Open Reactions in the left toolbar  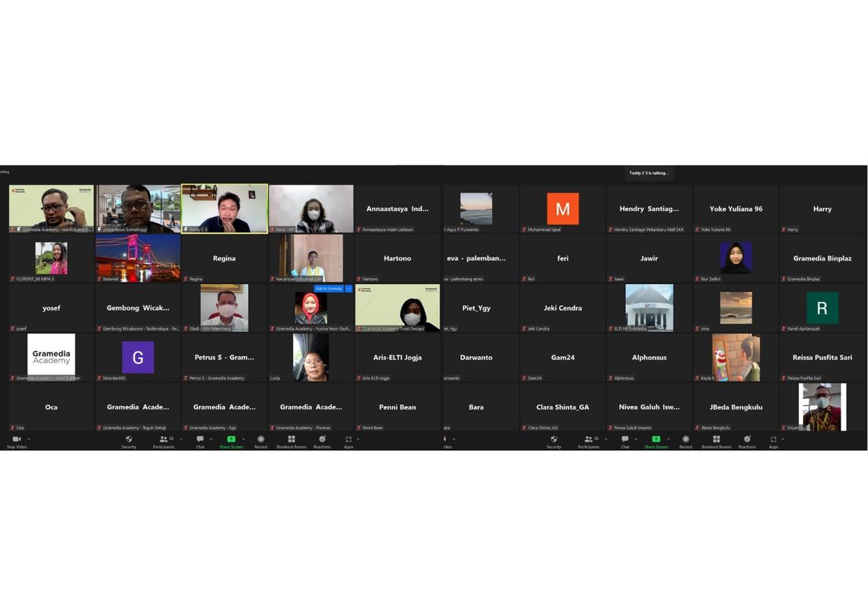tap(322, 440)
